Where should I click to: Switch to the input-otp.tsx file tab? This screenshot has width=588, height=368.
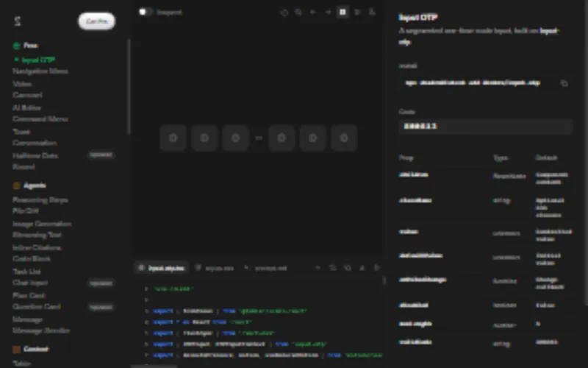click(162, 268)
